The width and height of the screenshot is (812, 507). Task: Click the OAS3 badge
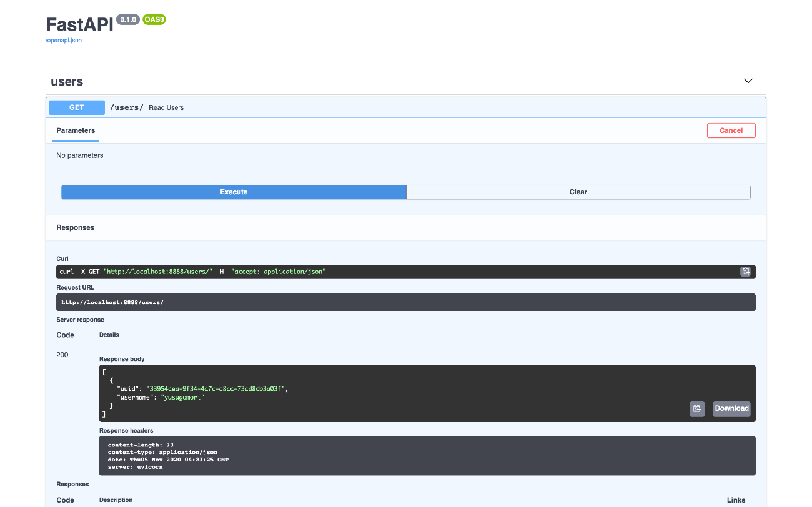point(154,19)
